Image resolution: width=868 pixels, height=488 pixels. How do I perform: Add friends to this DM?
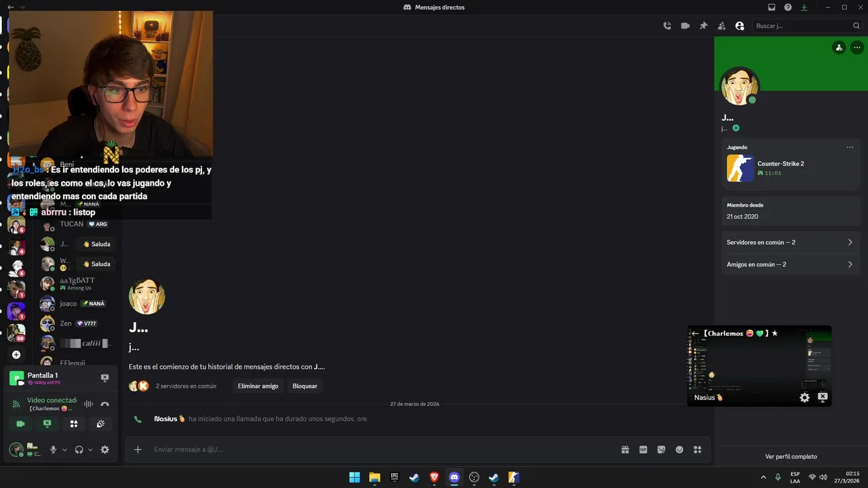click(722, 26)
